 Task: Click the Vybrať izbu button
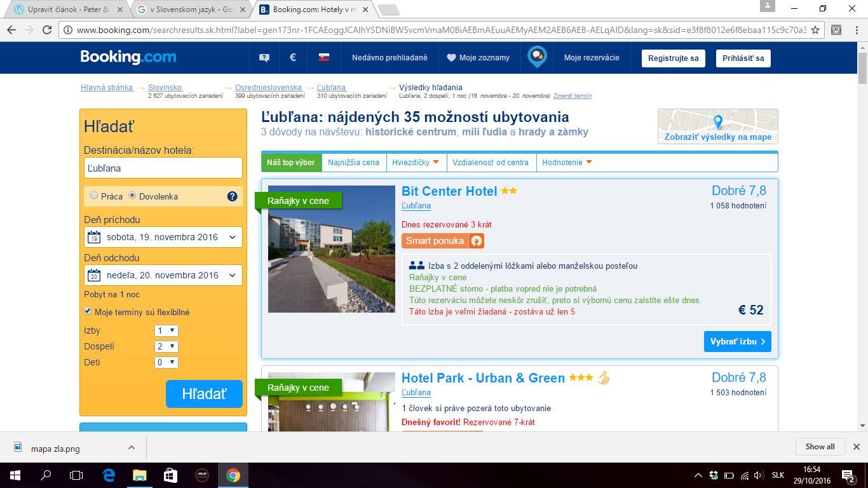click(737, 341)
